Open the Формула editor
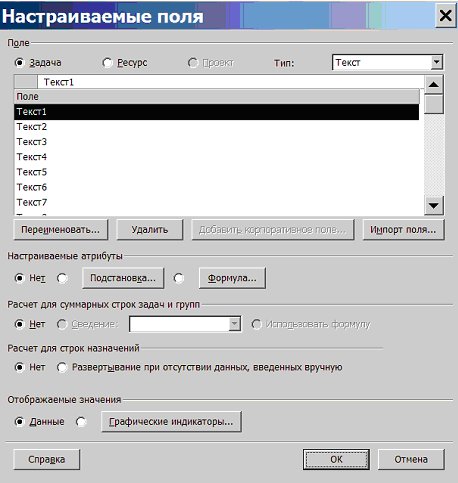 (232, 278)
